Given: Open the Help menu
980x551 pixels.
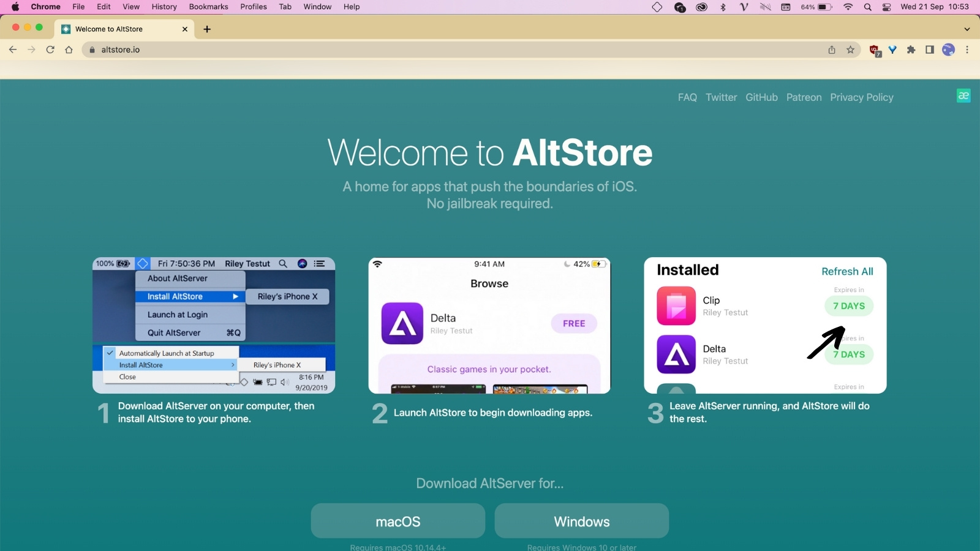Looking at the screenshot, I should click(x=352, y=7).
